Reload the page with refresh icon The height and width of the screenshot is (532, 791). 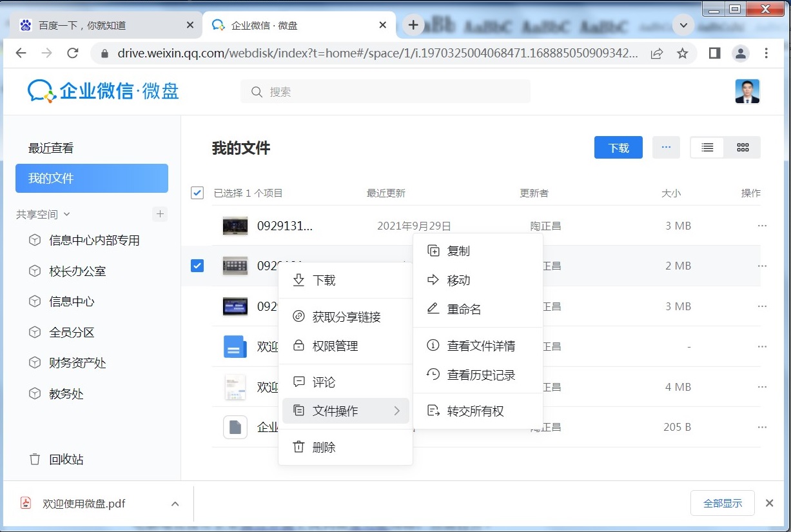coord(73,54)
